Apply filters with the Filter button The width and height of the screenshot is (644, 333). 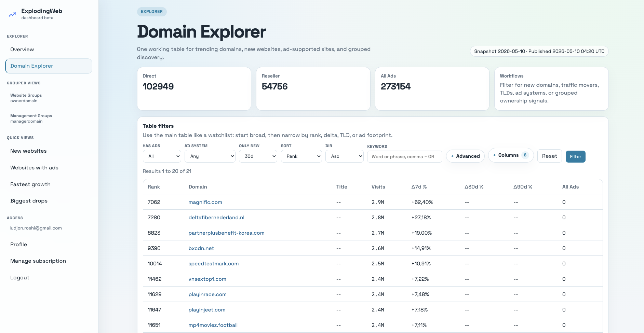click(x=575, y=156)
